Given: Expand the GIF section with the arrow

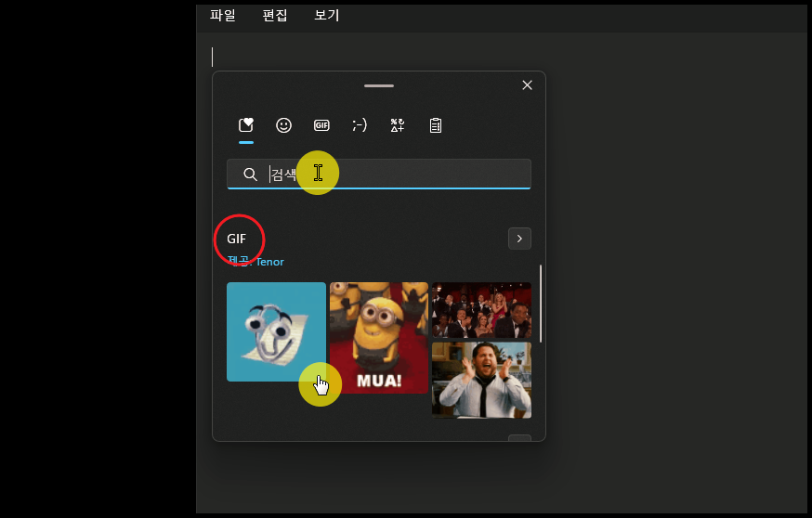Looking at the screenshot, I should [519, 239].
